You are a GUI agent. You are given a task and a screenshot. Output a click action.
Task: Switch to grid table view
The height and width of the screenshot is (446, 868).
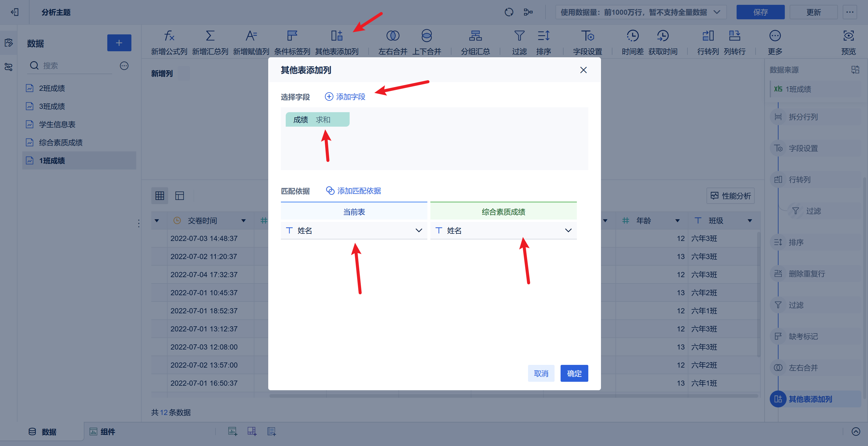159,195
